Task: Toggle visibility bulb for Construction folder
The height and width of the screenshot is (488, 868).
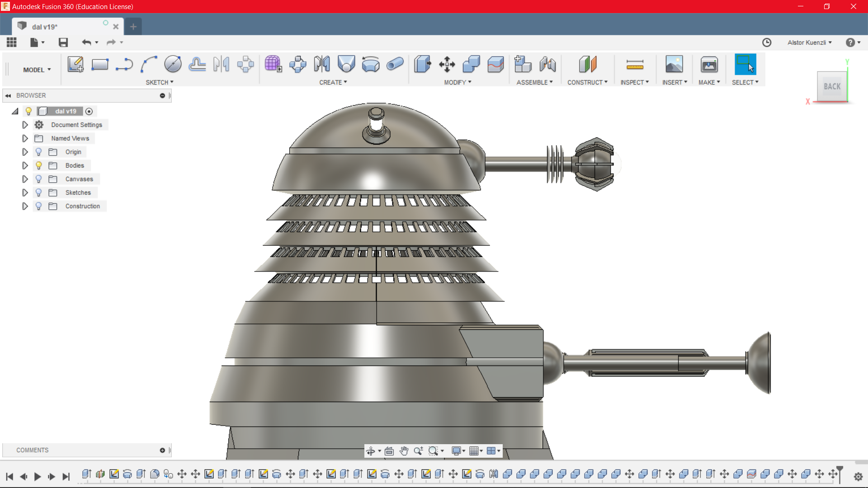Action: click(39, 206)
